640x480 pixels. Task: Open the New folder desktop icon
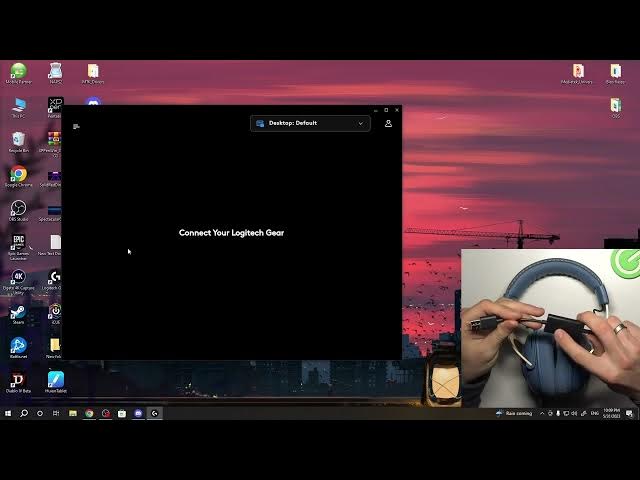click(54, 348)
